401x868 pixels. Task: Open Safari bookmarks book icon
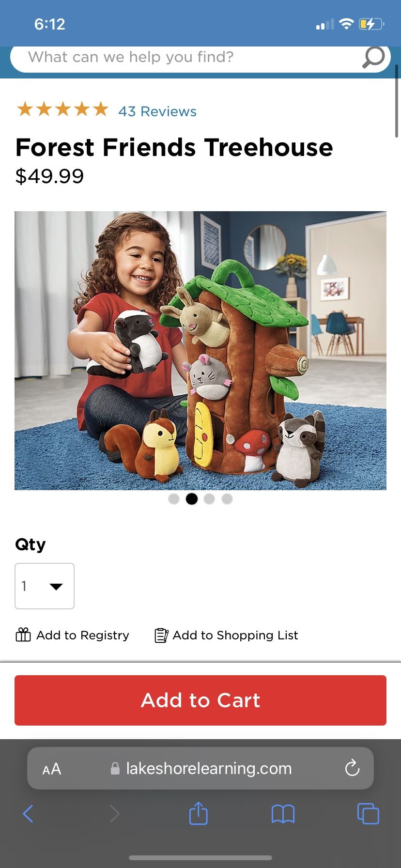tap(283, 814)
